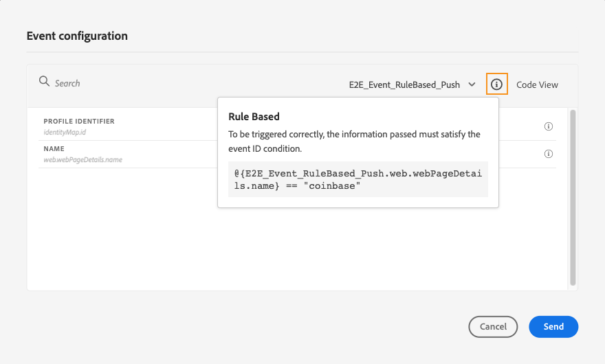The width and height of the screenshot is (605, 364).
Task: Click the search magnifier icon
Action: tap(44, 82)
